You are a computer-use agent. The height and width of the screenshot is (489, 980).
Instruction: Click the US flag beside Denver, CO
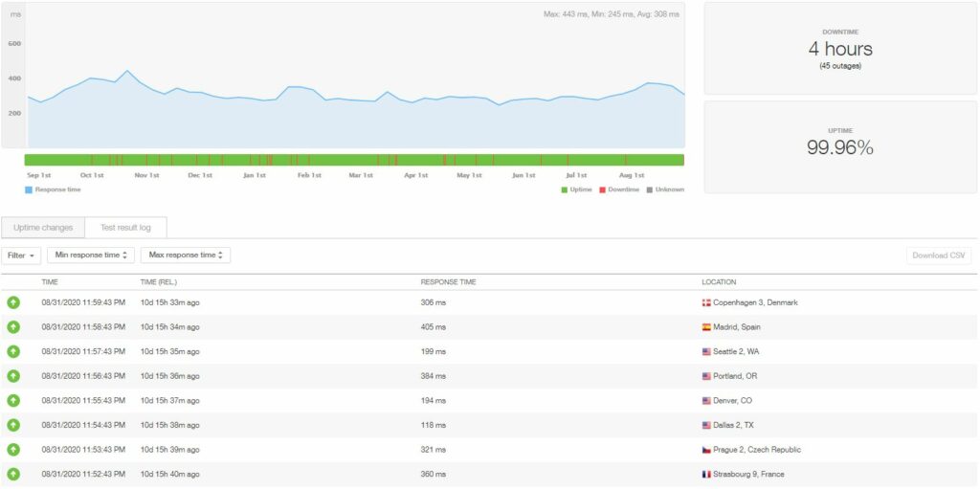(x=706, y=401)
